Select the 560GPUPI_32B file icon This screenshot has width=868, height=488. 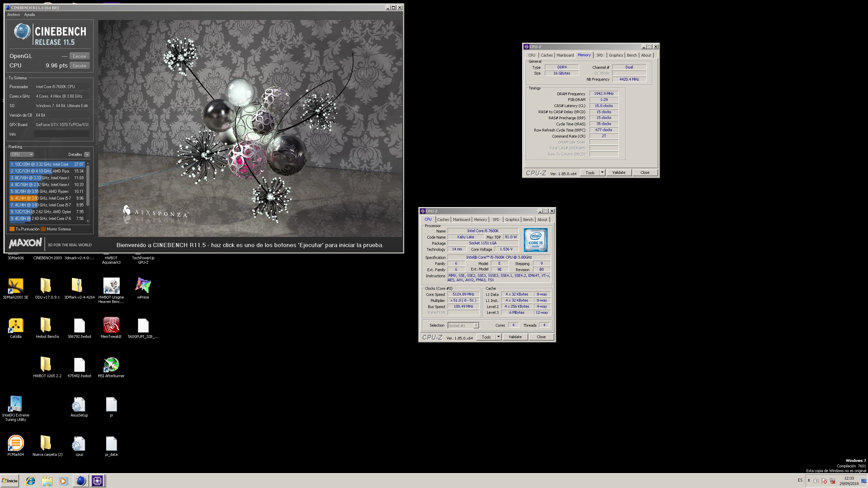(143, 325)
